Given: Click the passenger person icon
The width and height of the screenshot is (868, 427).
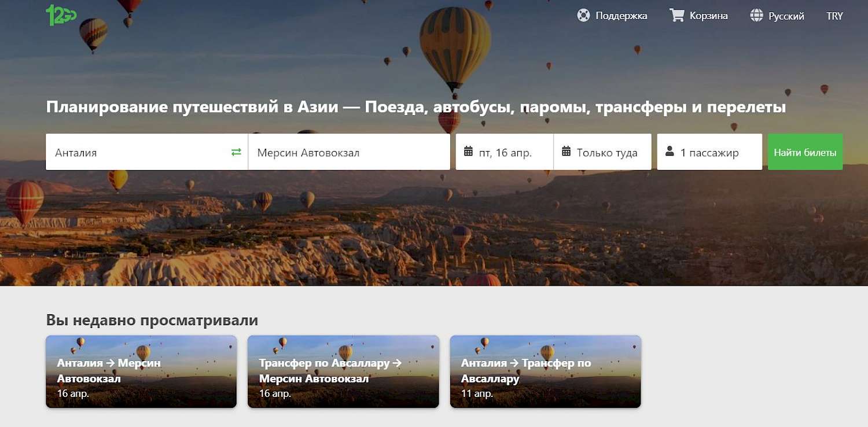Looking at the screenshot, I should coord(670,152).
